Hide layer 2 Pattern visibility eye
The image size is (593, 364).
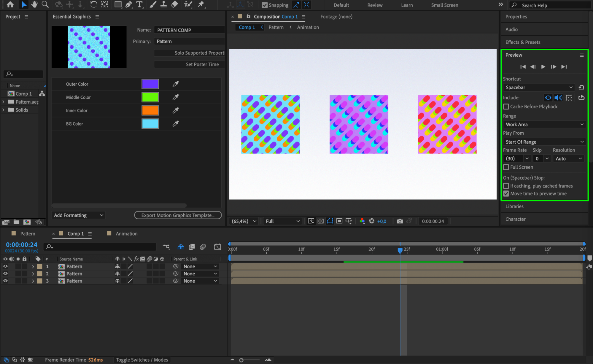tap(5, 274)
